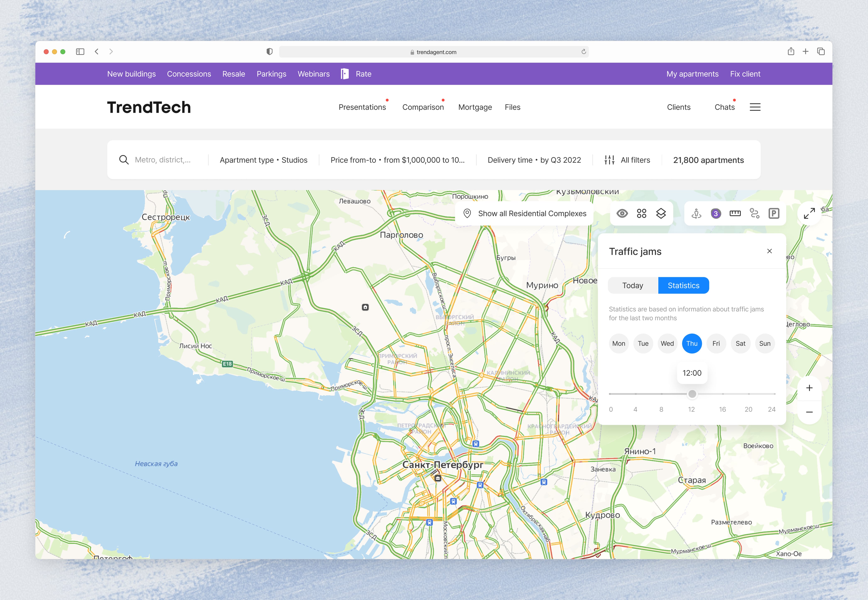Switch to the Statistics tab

pos(683,285)
